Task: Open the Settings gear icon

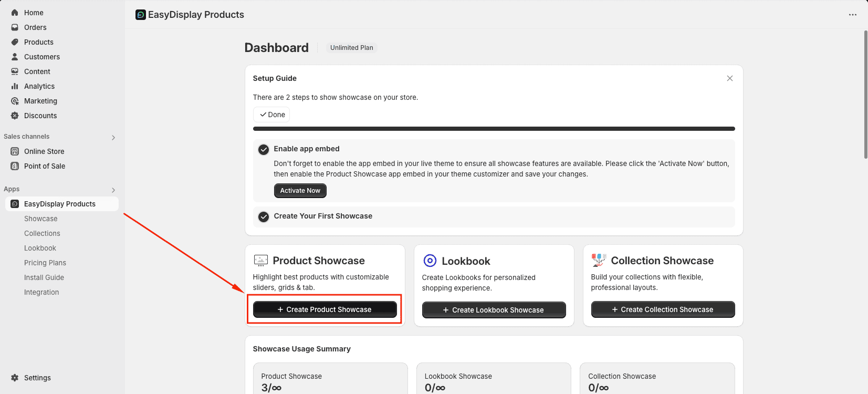Action: pos(15,378)
